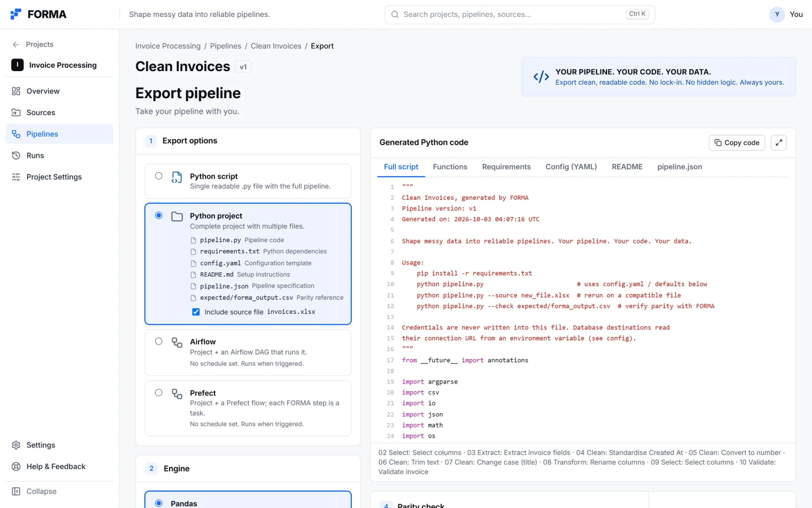Switch to the Full script tab

(x=401, y=167)
